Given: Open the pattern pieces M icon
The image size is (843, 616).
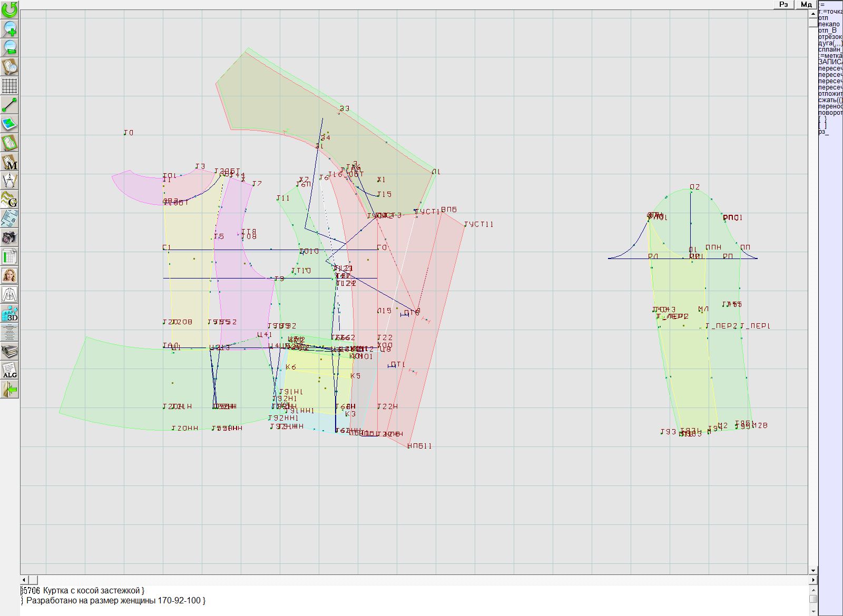Looking at the screenshot, I should 9,162.
